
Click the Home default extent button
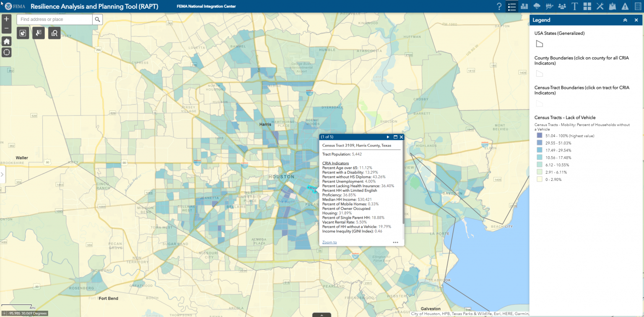[6, 41]
